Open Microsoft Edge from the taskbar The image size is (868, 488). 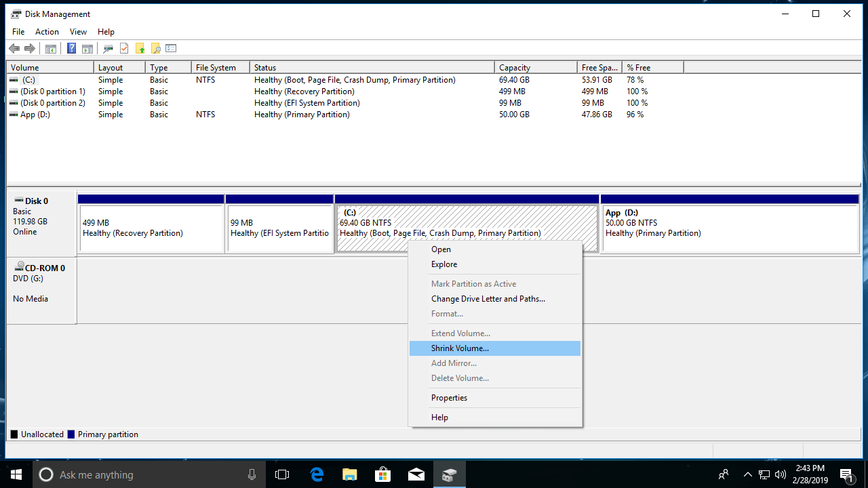[x=316, y=474]
